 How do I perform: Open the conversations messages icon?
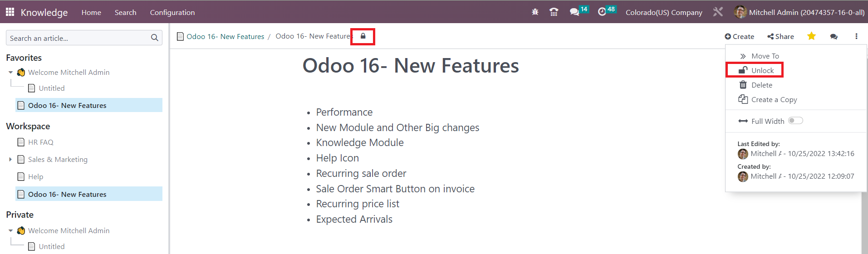click(x=574, y=12)
